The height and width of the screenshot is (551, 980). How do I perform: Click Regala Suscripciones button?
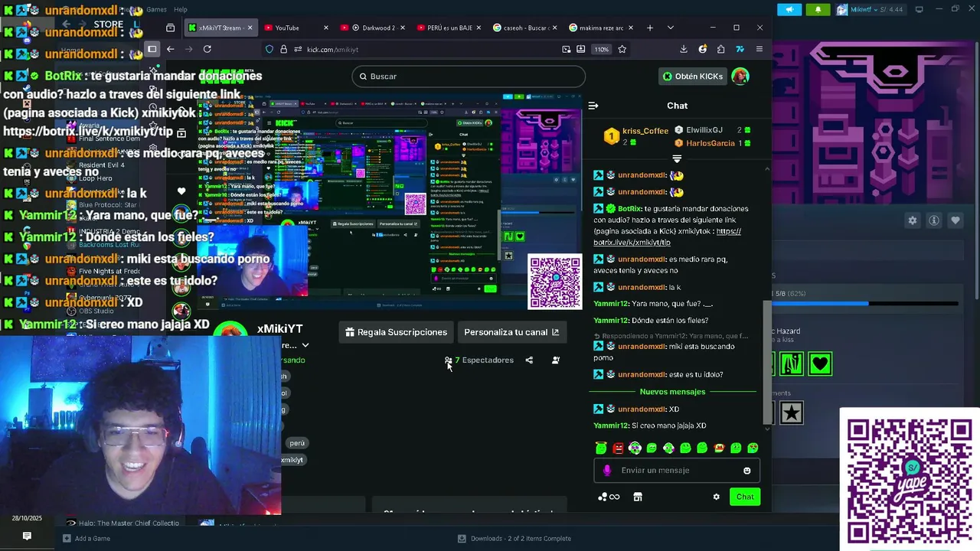(396, 332)
